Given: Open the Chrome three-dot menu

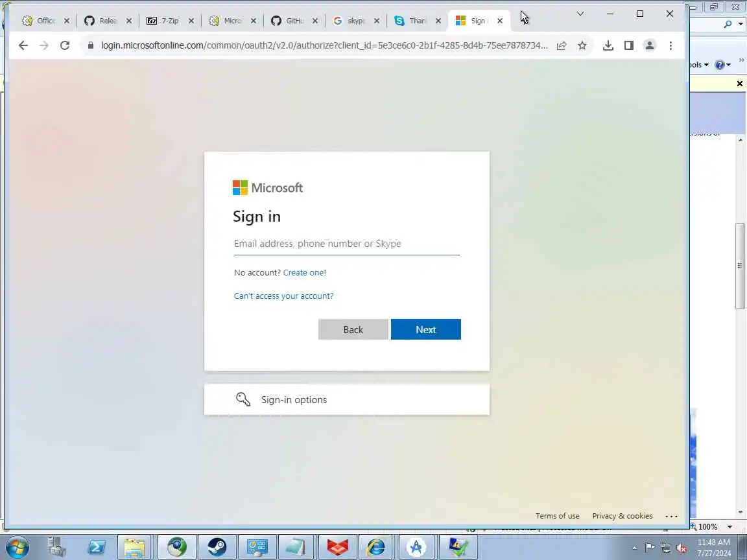Looking at the screenshot, I should 670,45.
